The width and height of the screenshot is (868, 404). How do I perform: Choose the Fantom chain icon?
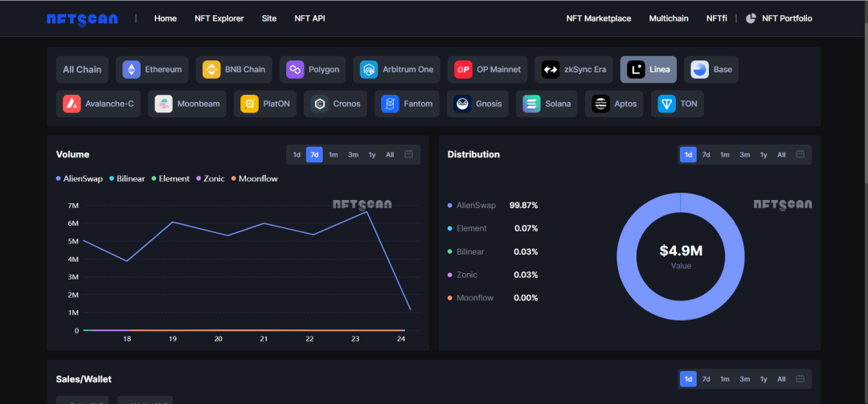click(391, 104)
